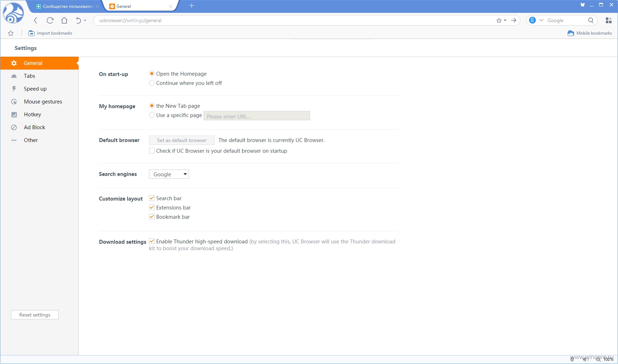The width and height of the screenshot is (618, 364).
Task: Click the Speed up lightning icon
Action: [x=14, y=89]
